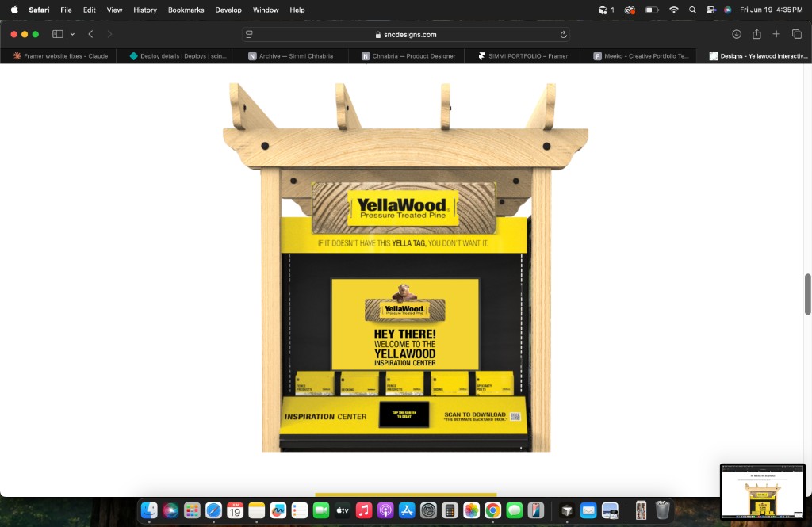Click the date and time display
This screenshot has width=812, height=527.
point(771,10)
